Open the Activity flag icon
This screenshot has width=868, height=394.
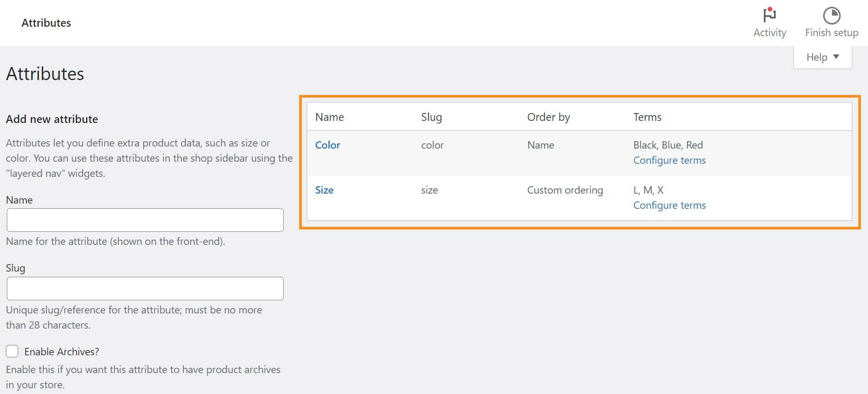769,15
